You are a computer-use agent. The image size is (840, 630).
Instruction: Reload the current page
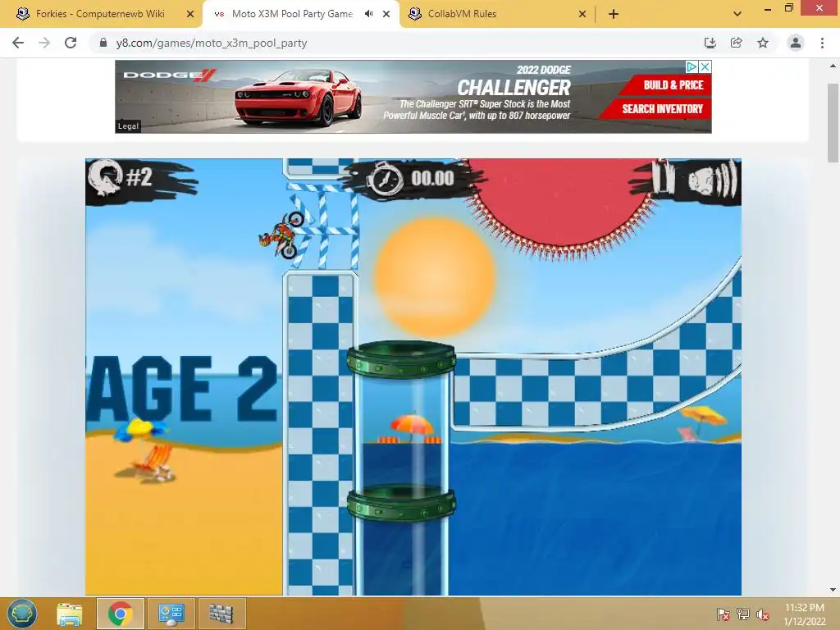pos(71,43)
